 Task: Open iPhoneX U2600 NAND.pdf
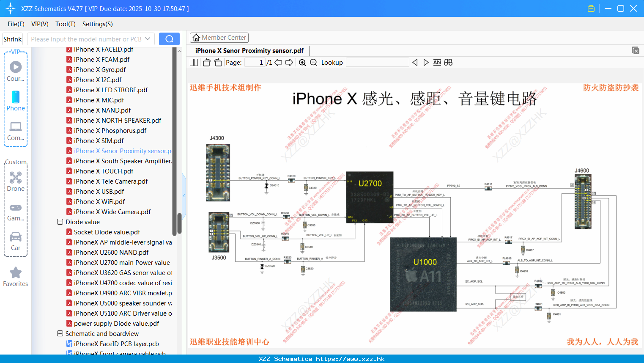[111, 253]
